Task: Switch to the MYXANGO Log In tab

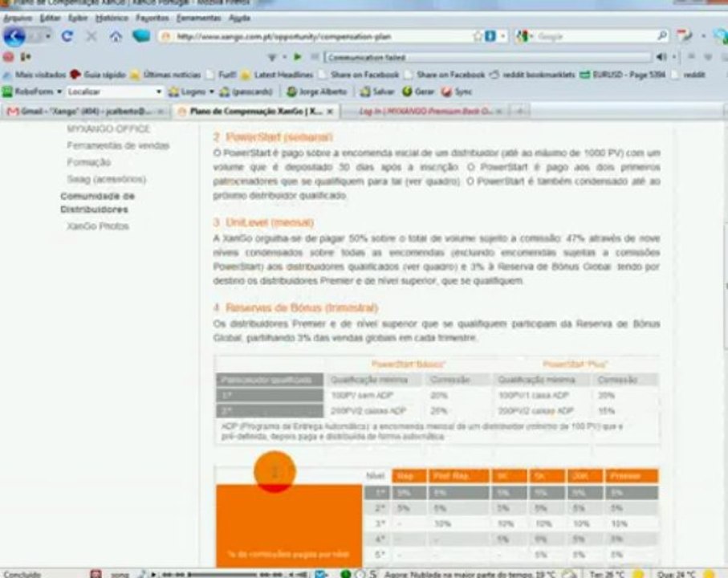Action: click(x=425, y=112)
